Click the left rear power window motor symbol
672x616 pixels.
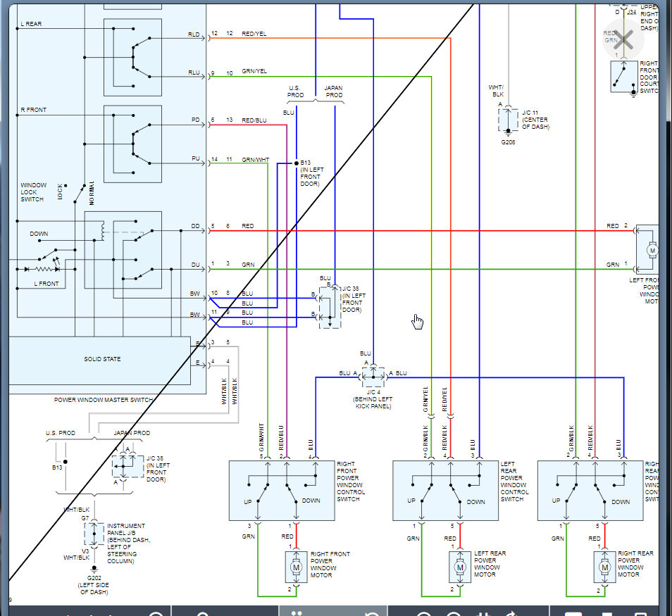click(x=460, y=567)
